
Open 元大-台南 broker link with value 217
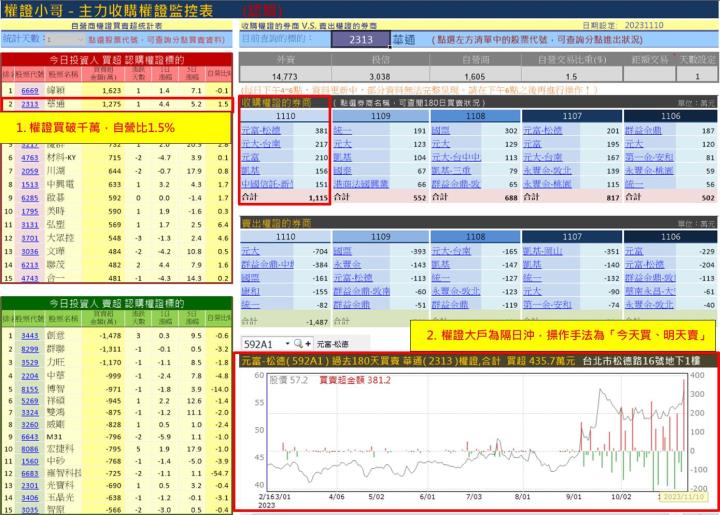click(261, 144)
